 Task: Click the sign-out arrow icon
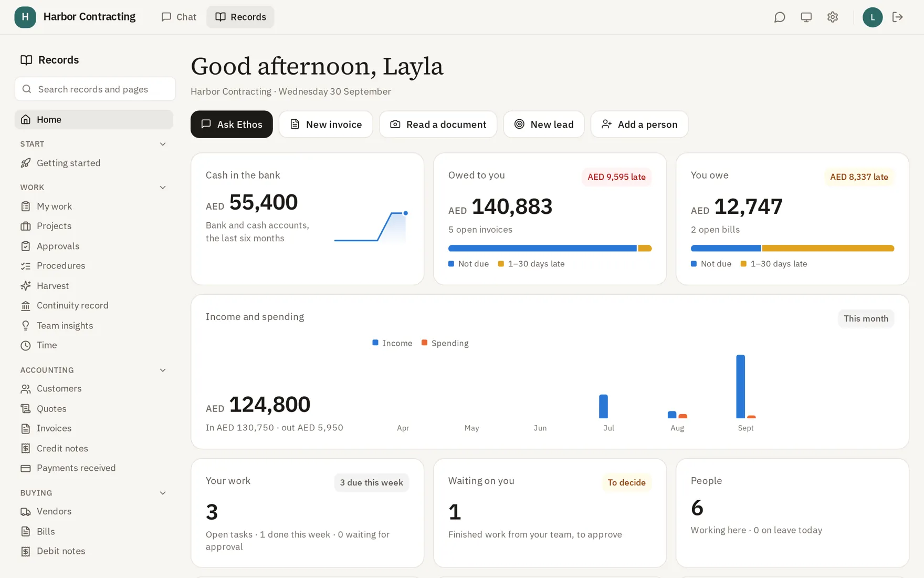pyautogui.click(x=897, y=17)
